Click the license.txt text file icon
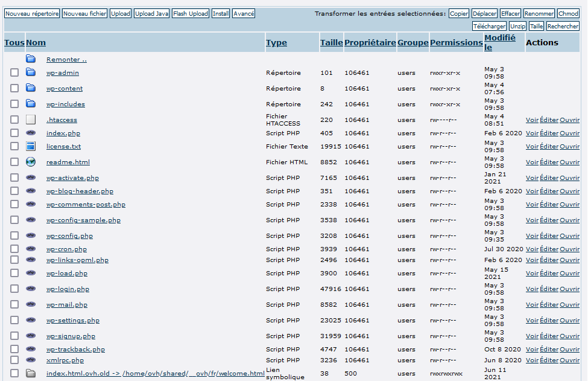 pos(31,146)
